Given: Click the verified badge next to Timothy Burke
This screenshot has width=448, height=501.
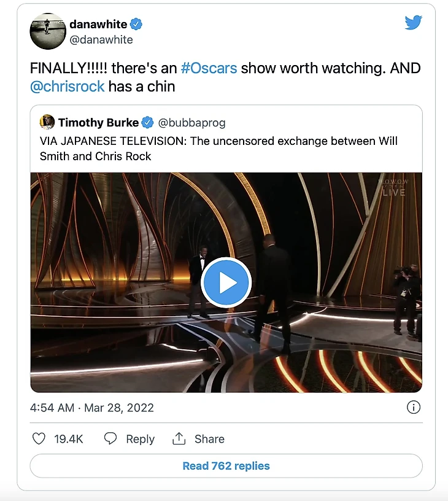Looking at the screenshot, I should click(x=148, y=122).
